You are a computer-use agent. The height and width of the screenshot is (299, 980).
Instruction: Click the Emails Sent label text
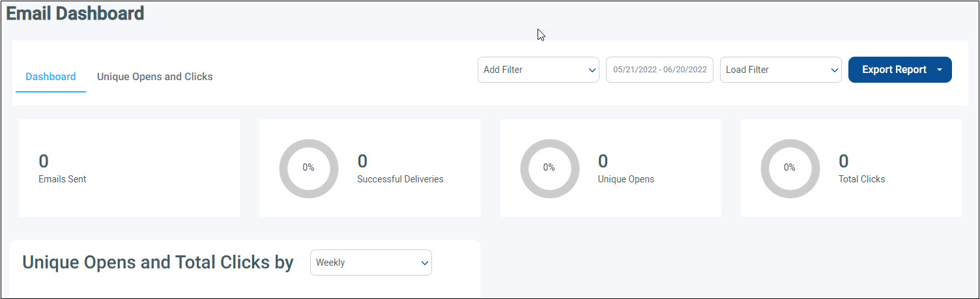point(63,179)
